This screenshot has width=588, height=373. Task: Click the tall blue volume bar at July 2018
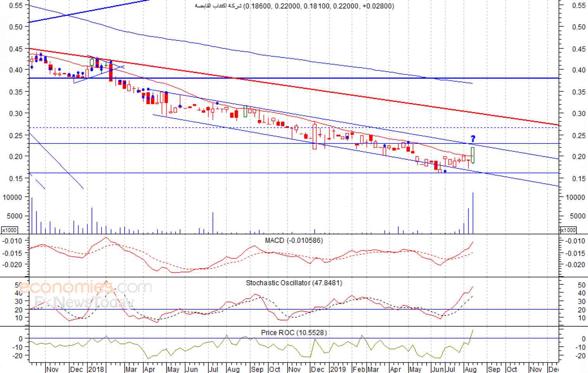click(x=213, y=223)
